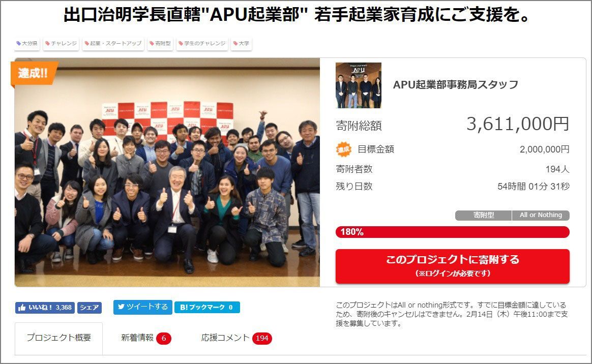Switch to the 新着情報 tab

[x=146, y=338]
